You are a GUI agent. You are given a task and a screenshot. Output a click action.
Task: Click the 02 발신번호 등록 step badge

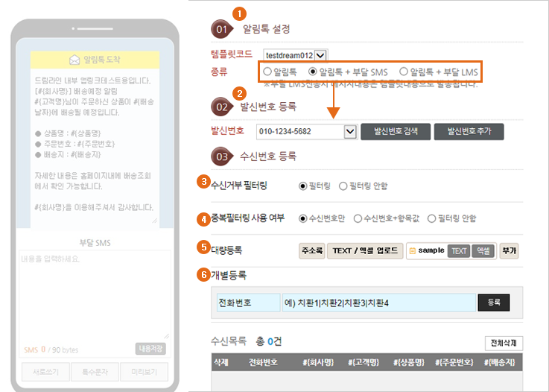click(x=223, y=106)
